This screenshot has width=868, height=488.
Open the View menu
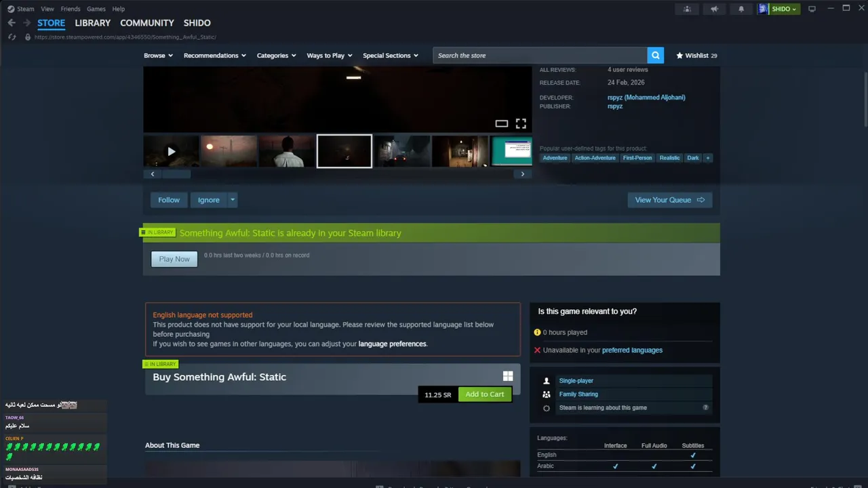(47, 9)
